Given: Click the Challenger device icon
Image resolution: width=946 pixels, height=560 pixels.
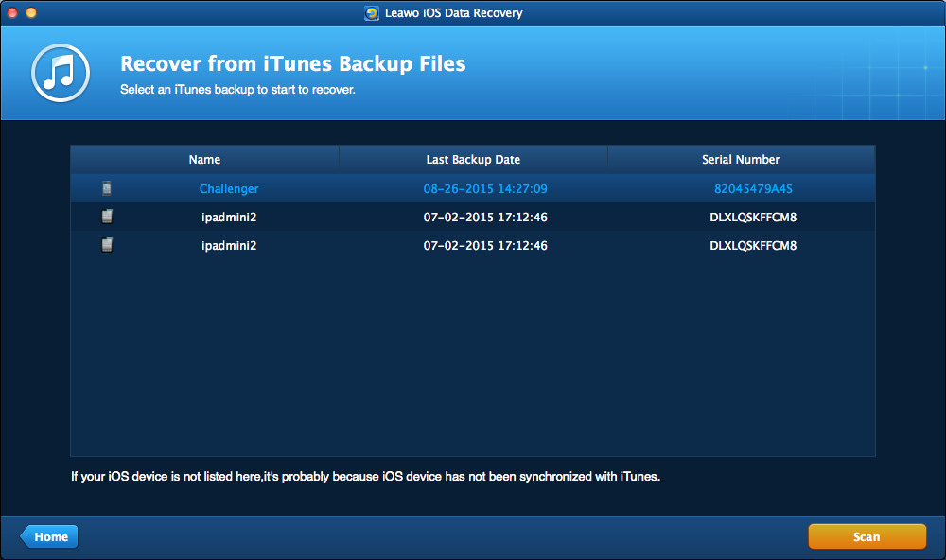Looking at the screenshot, I should [107, 188].
